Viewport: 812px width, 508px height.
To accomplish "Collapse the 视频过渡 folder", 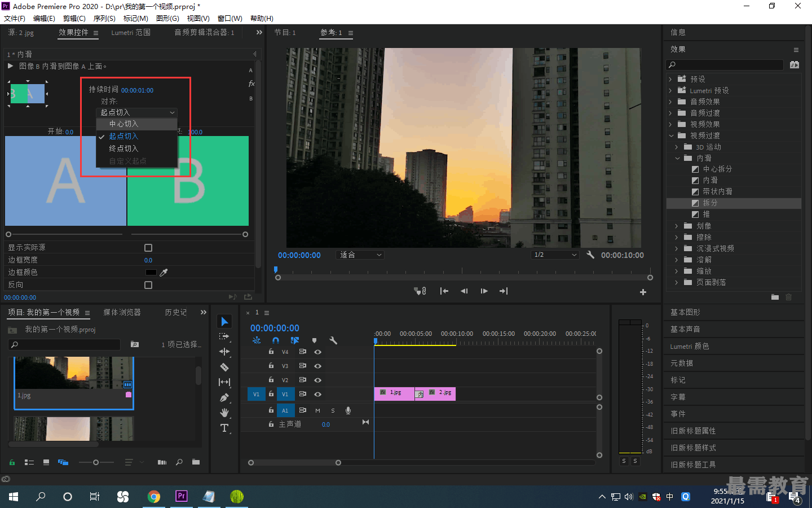I will coord(671,135).
